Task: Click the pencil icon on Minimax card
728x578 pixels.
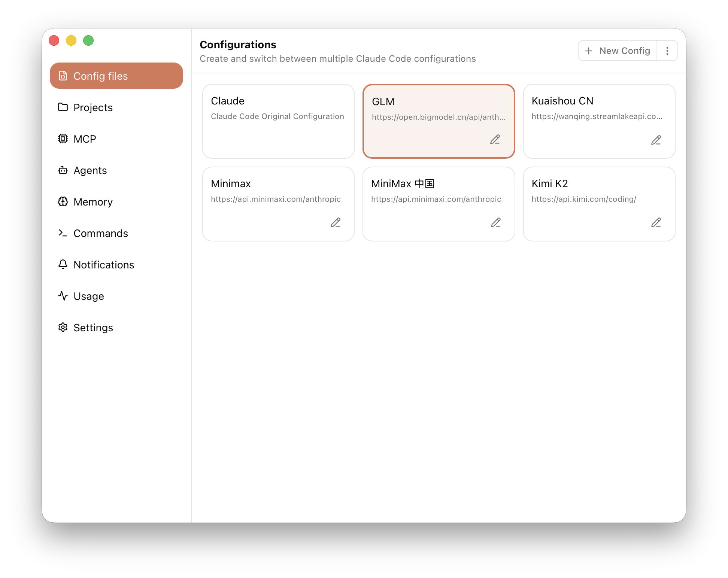Action: click(335, 222)
